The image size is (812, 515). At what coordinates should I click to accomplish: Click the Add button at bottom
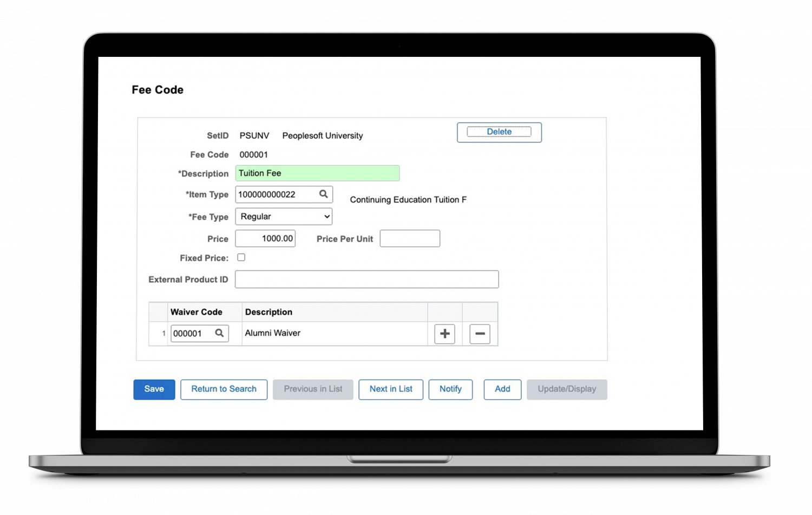coord(502,389)
